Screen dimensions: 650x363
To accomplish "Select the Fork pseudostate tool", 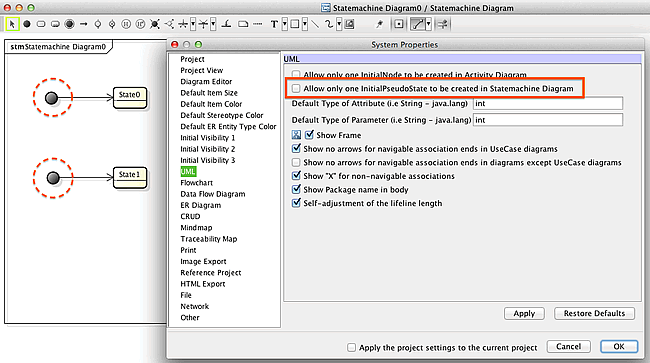I will pos(183,24).
